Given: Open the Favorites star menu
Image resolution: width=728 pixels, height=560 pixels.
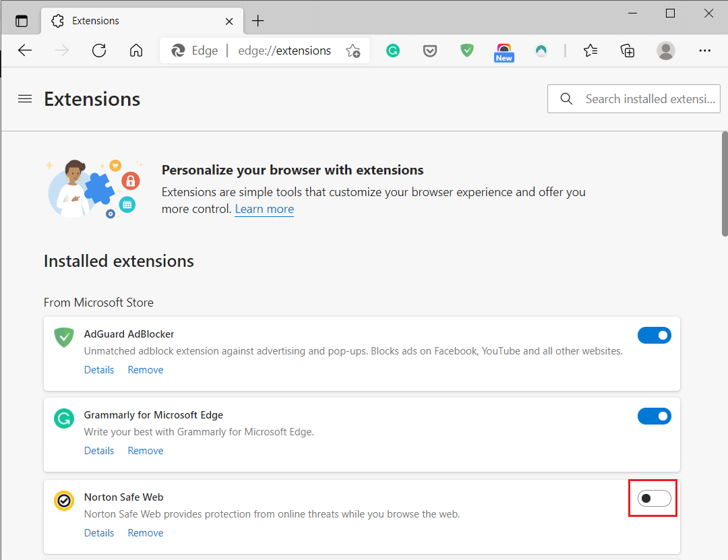Looking at the screenshot, I should pyautogui.click(x=590, y=51).
